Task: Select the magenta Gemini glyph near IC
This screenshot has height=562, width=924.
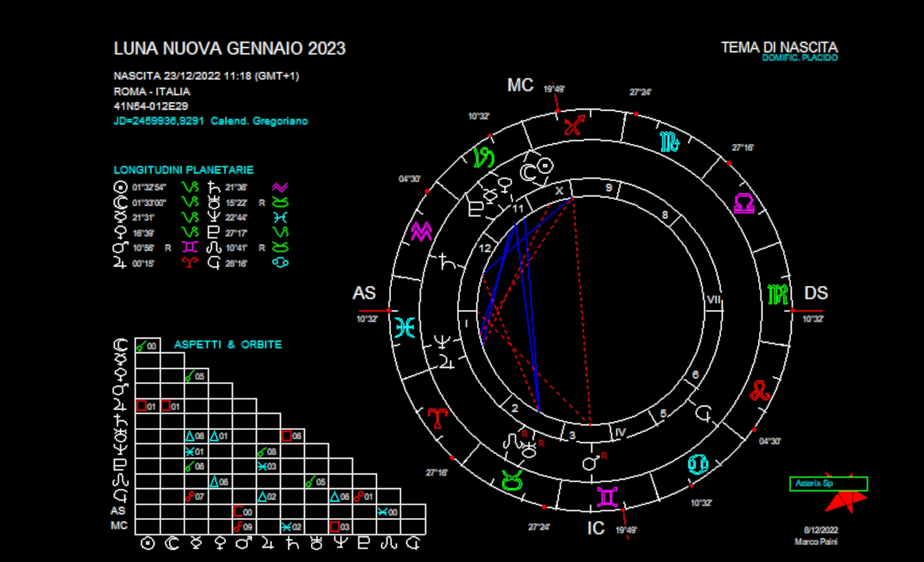Action: pos(607,497)
